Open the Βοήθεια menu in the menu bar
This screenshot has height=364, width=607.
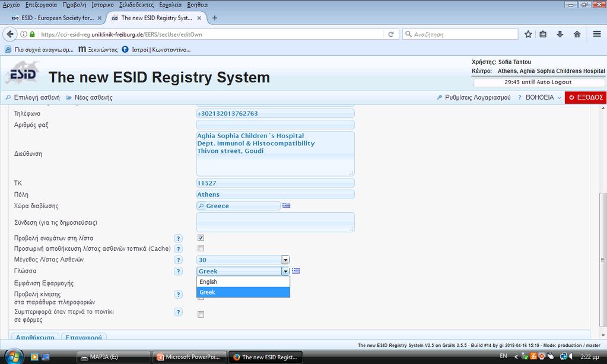point(198,5)
